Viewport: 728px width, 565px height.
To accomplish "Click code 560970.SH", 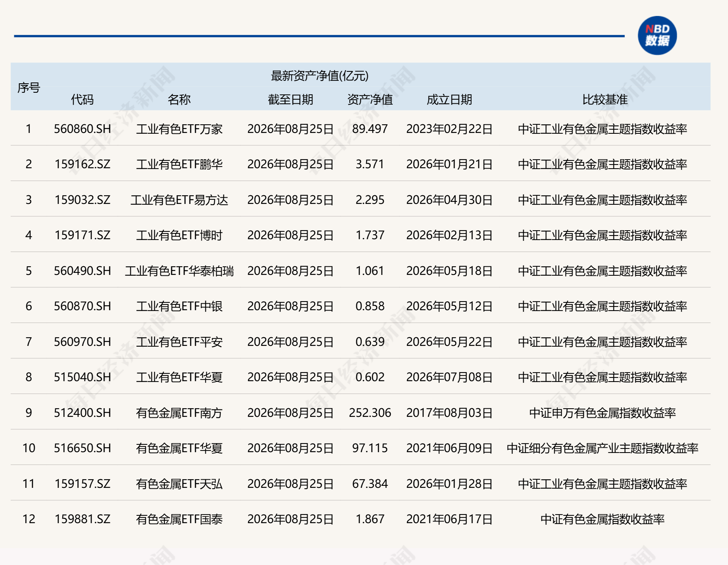I will tap(82, 342).
